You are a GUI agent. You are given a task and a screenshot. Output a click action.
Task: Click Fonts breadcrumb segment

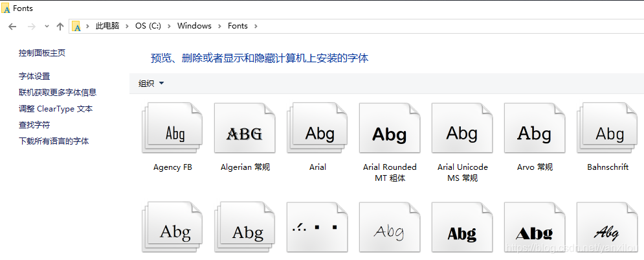pos(238,26)
